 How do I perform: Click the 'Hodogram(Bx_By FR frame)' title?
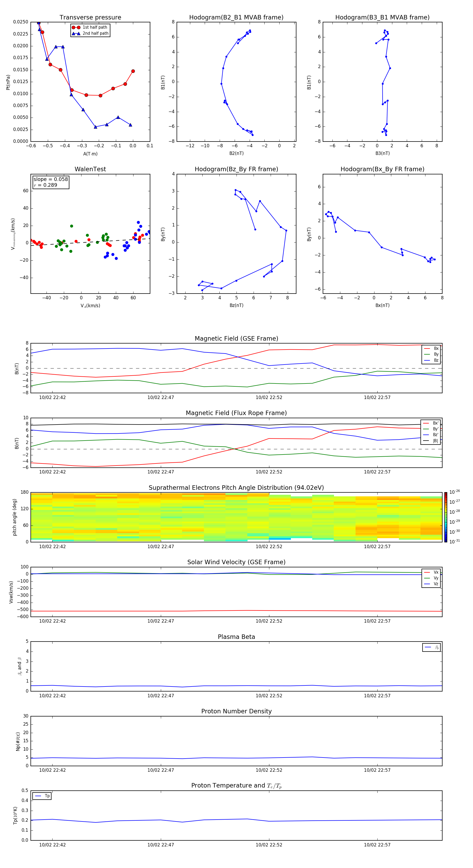coord(382,169)
